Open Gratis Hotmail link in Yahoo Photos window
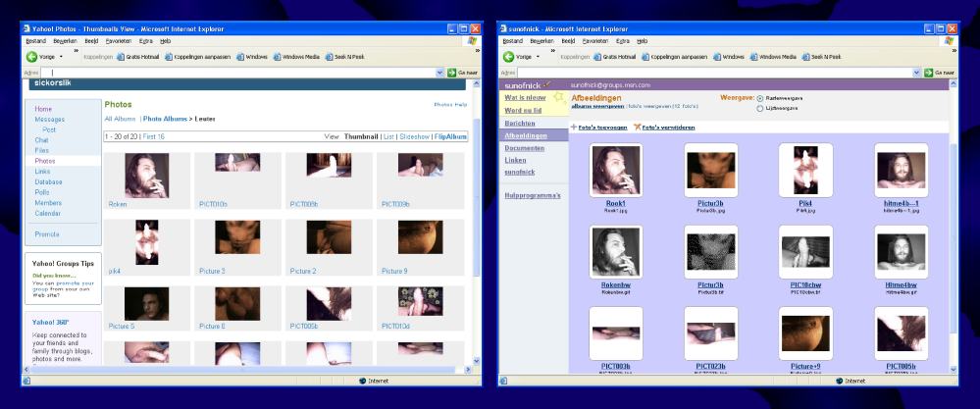The width and height of the screenshot is (980, 409). click(x=137, y=57)
